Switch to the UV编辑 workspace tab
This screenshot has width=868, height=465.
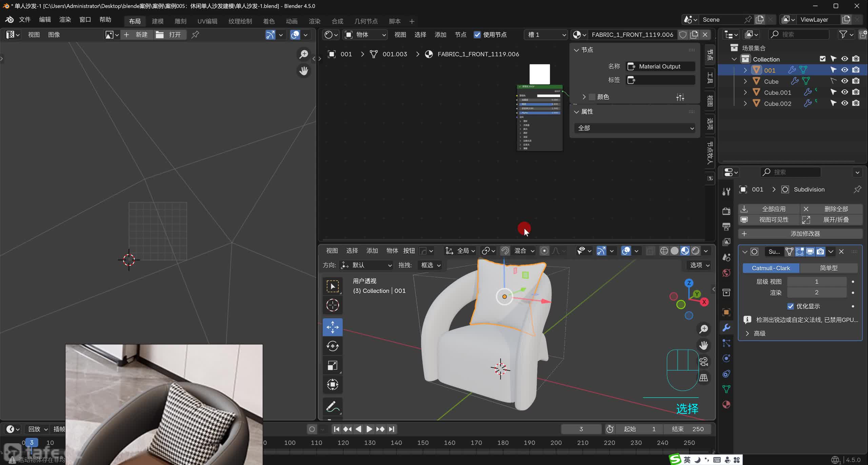pos(207,21)
